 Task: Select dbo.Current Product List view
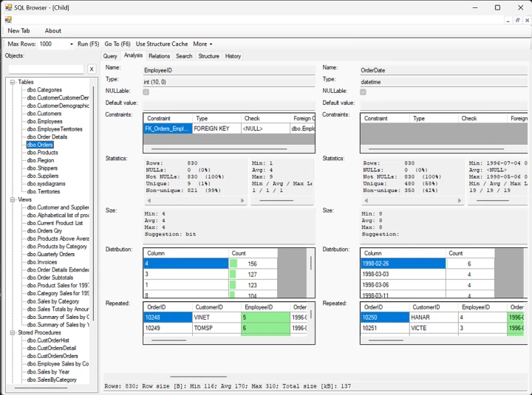55,223
